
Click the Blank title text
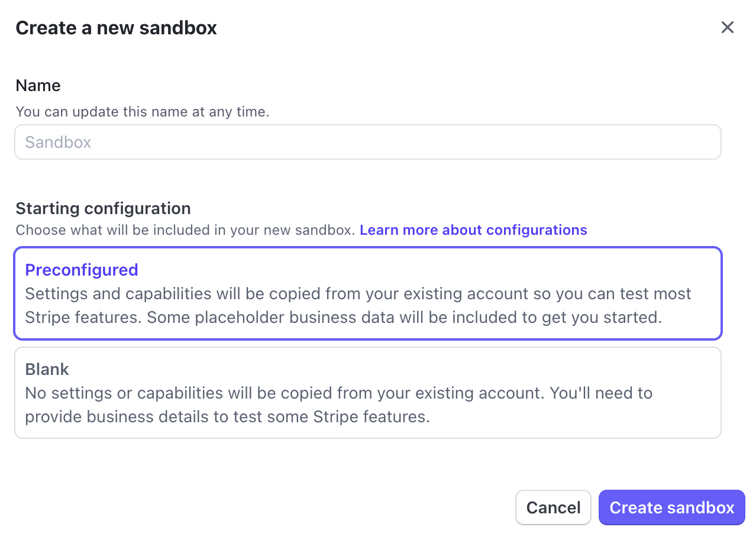[x=47, y=369]
